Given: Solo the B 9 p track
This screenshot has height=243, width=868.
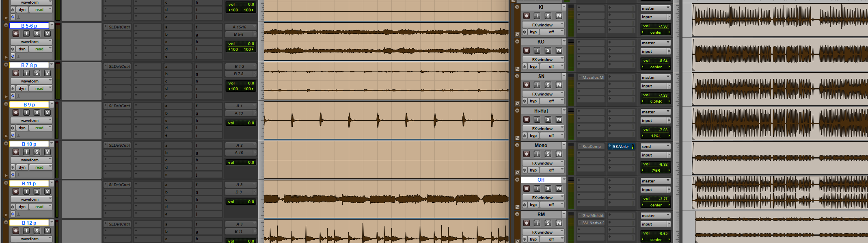Looking at the screenshot, I should coord(37,113).
